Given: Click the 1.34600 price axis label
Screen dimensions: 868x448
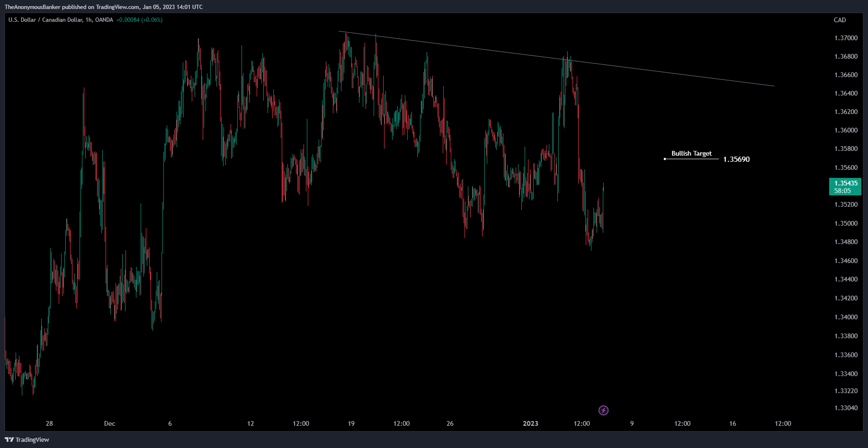Looking at the screenshot, I should pos(846,261).
